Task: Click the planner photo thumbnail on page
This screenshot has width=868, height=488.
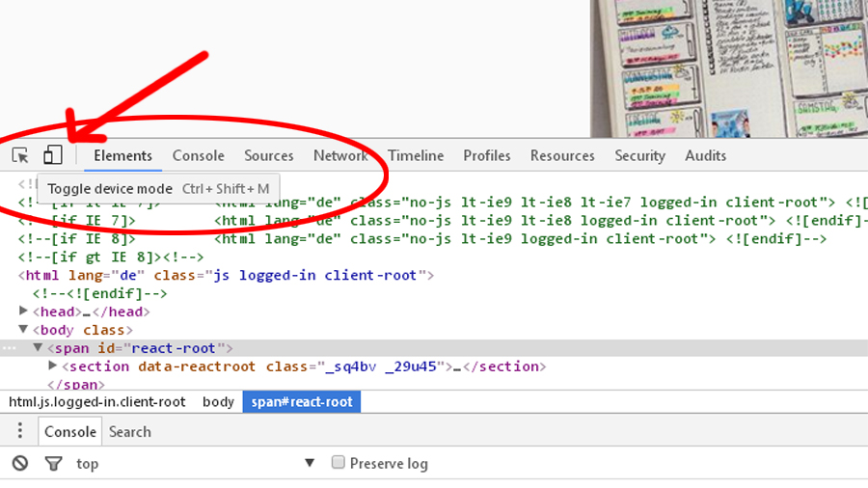Action: (x=729, y=68)
